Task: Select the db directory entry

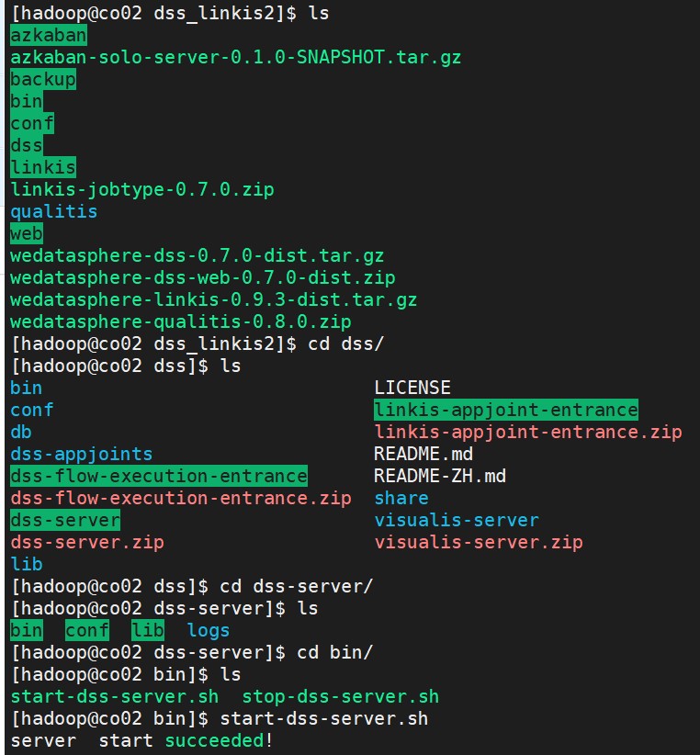Action: click(21, 433)
